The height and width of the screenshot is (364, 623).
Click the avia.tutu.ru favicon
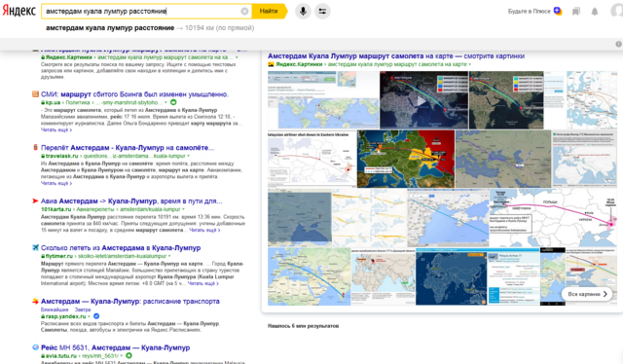tap(35, 347)
